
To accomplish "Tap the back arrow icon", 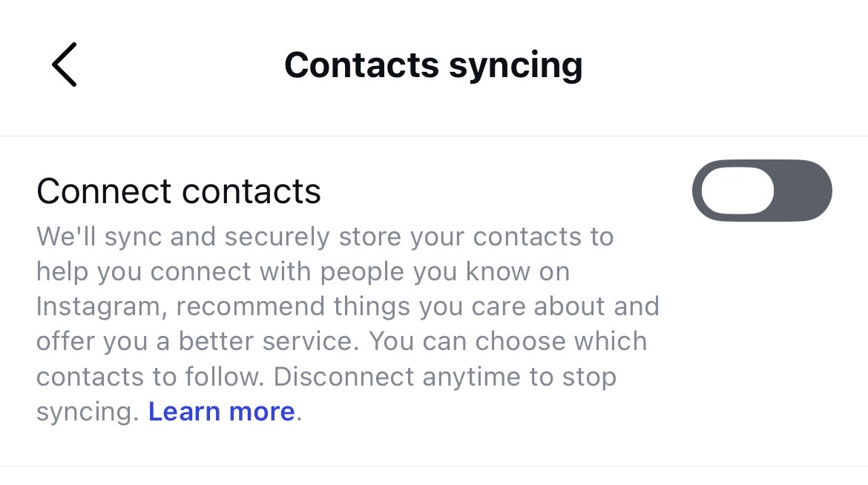I will coord(65,65).
